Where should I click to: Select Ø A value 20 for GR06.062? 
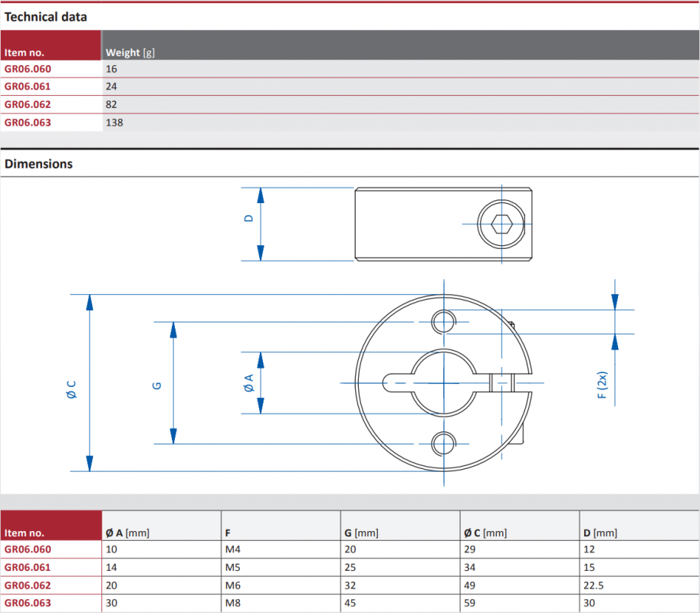point(111,585)
